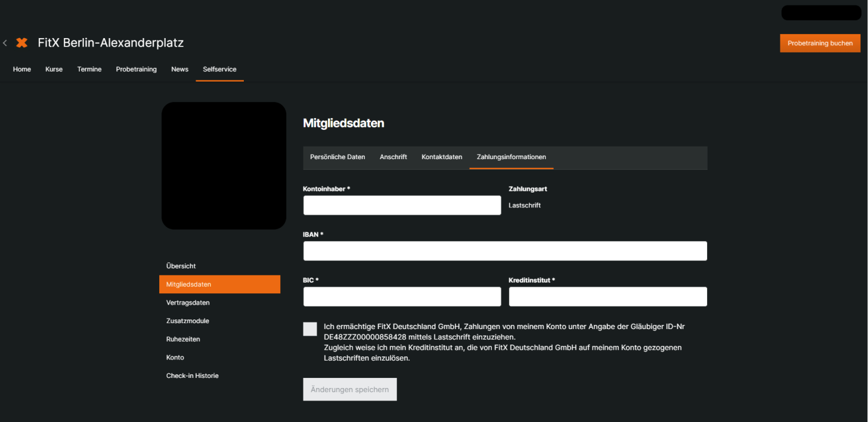Click the member profile picture placeholder
The height and width of the screenshot is (422, 868).
tap(224, 166)
